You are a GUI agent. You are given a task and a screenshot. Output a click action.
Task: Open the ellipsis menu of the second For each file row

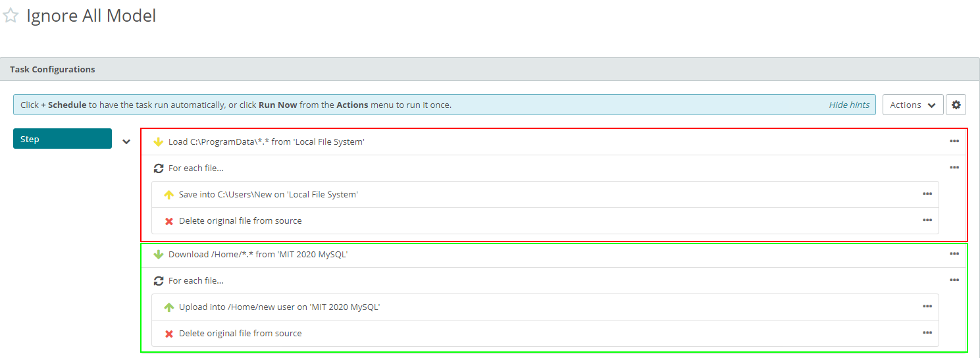pyautogui.click(x=954, y=280)
